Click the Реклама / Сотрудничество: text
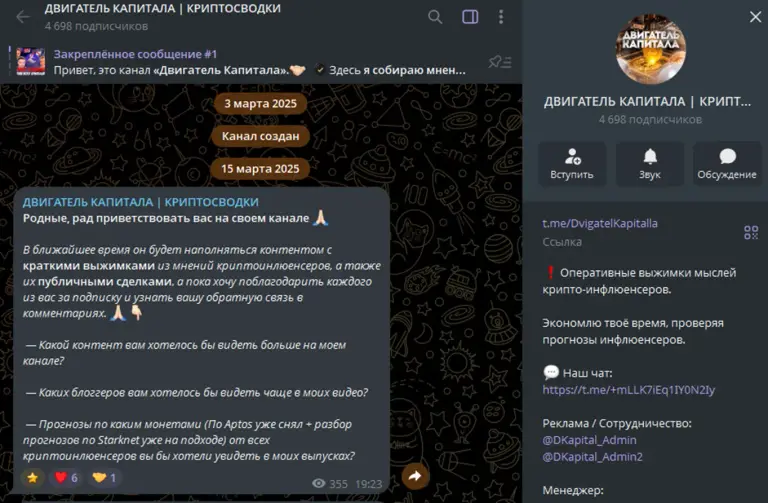The height and width of the screenshot is (503, 768). (x=617, y=423)
